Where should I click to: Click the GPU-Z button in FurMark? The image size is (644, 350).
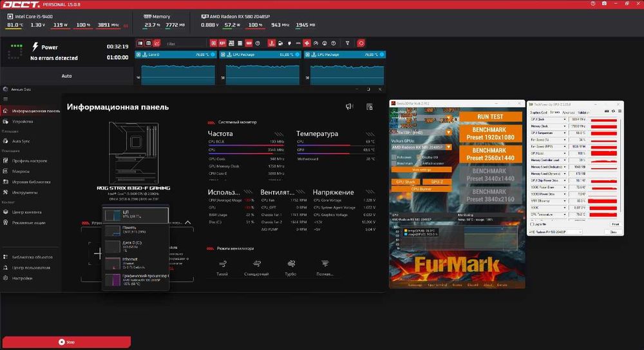pos(437,182)
